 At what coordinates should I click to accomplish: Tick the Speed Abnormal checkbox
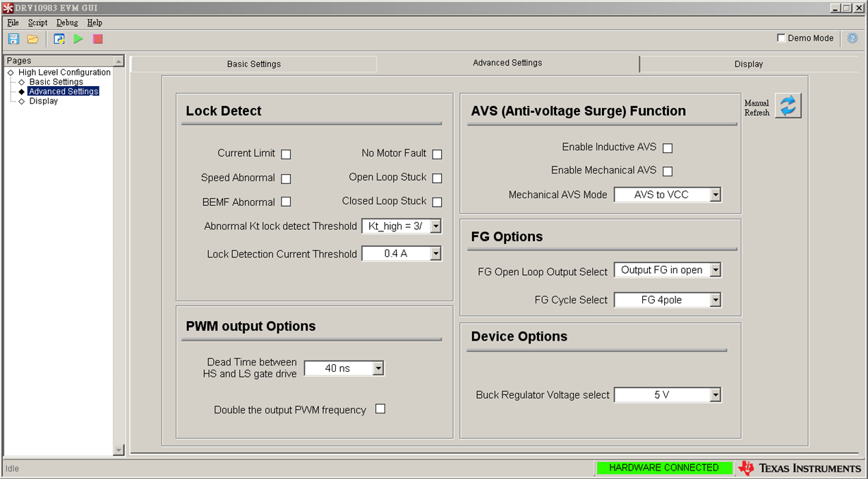286,178
